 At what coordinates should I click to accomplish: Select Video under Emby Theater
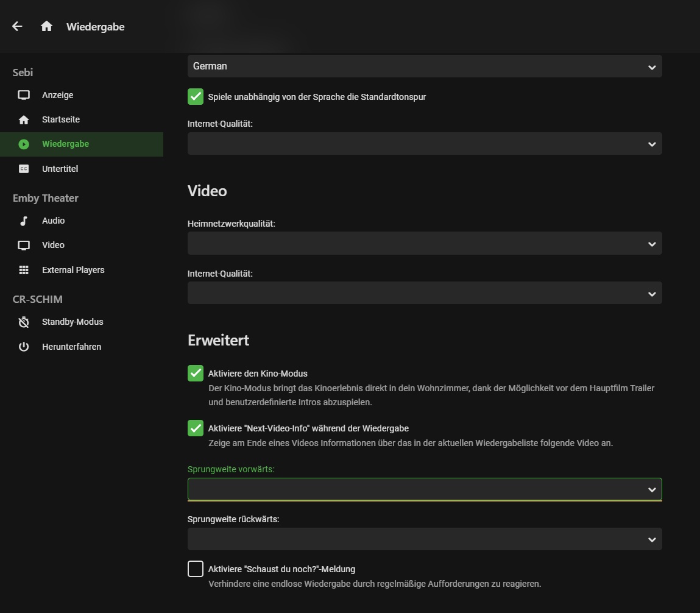click(x=53, y=245)
